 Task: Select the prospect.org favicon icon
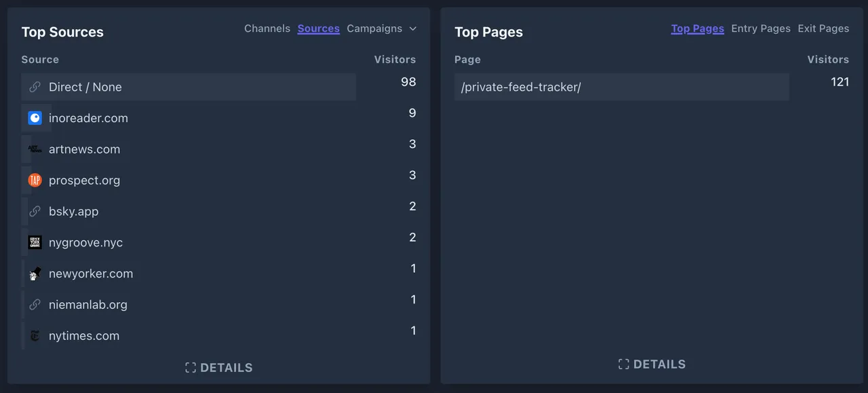[35, 181]
